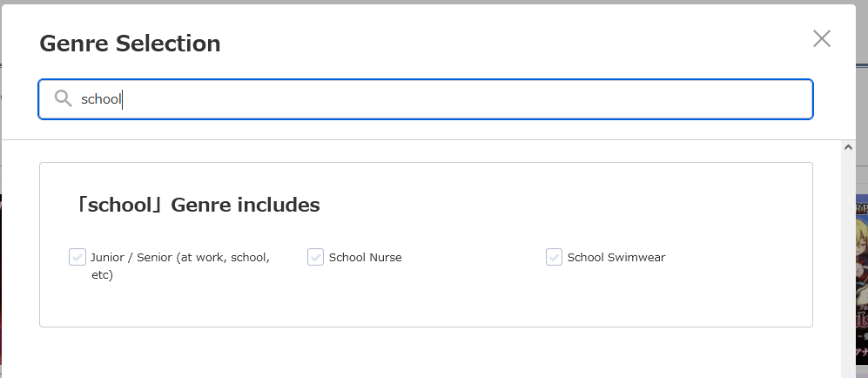Click the dimmed backdrop above the dialog
This screenshot has height=378, width=868.
(435, 2)
